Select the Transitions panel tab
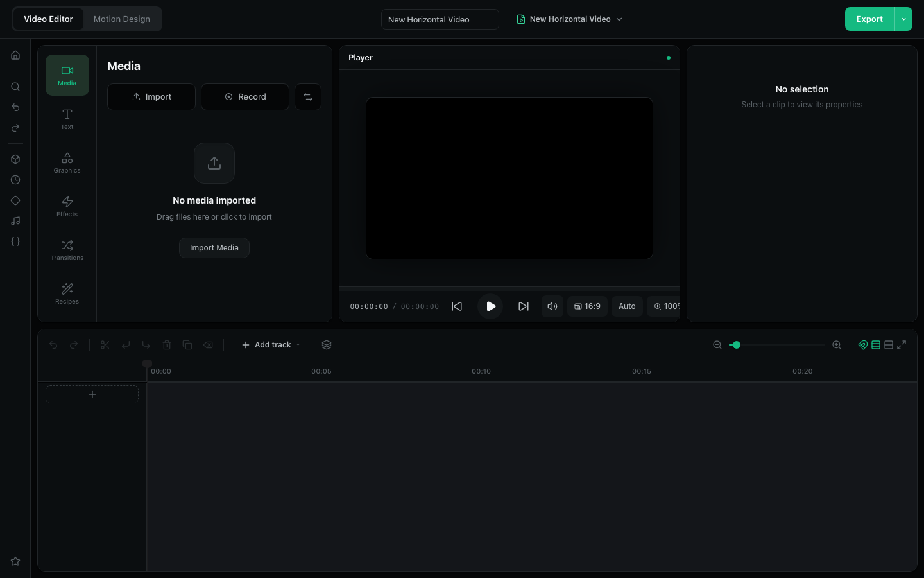 (67, 250)
